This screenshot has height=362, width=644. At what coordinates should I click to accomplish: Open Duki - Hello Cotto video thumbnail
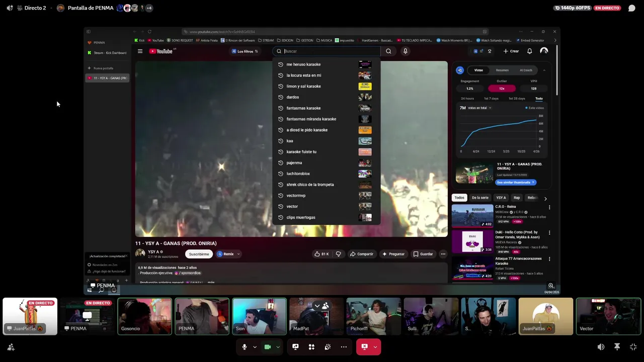[472, 241]
